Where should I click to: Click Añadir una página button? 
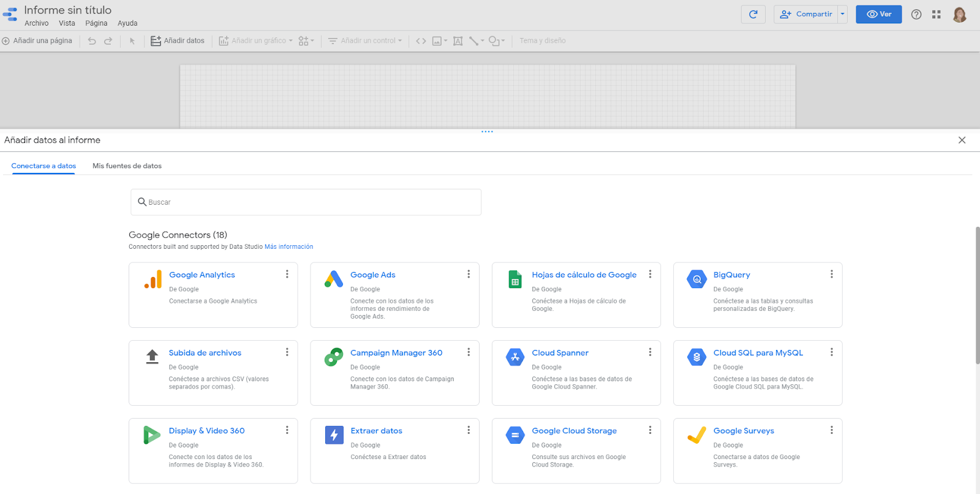[37, 41]
